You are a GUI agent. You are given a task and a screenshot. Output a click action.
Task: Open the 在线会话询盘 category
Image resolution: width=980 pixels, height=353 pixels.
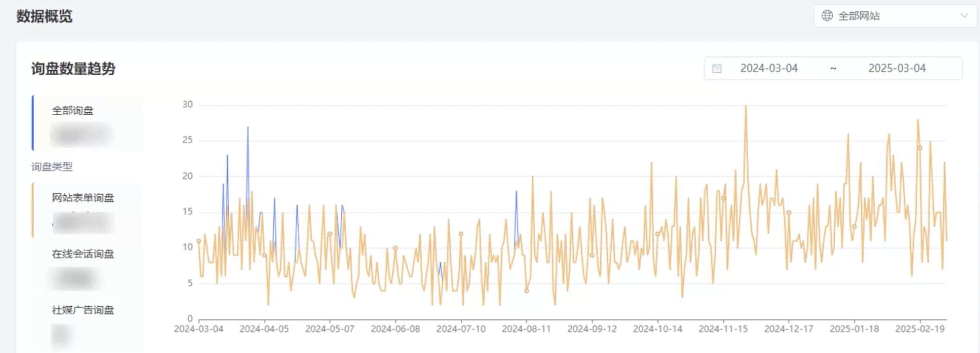pos(83,254)
